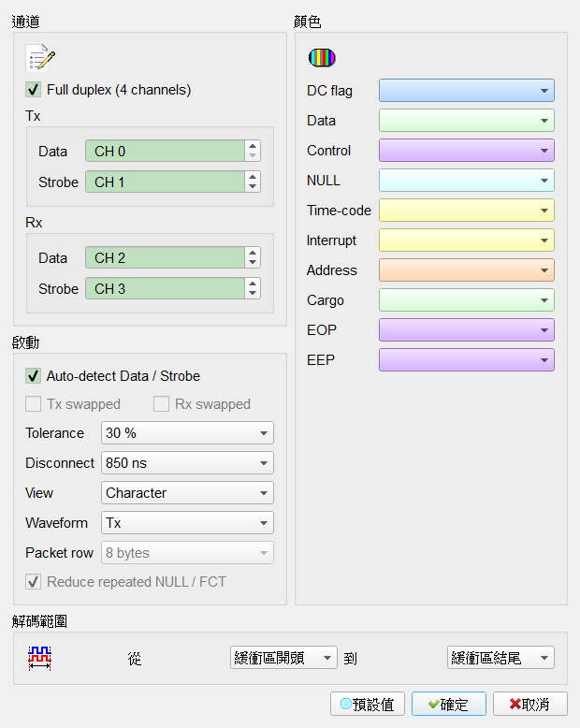This screenshot has height=728, width=580.
Task: Open the 緩衝區結尾 end range dropdown
Action: click(500, 658)
